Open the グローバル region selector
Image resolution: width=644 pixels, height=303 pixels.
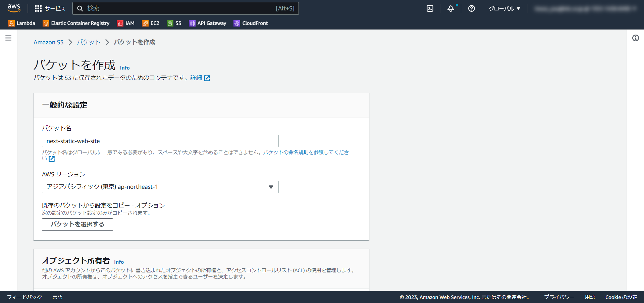click(x=504, y=8)
